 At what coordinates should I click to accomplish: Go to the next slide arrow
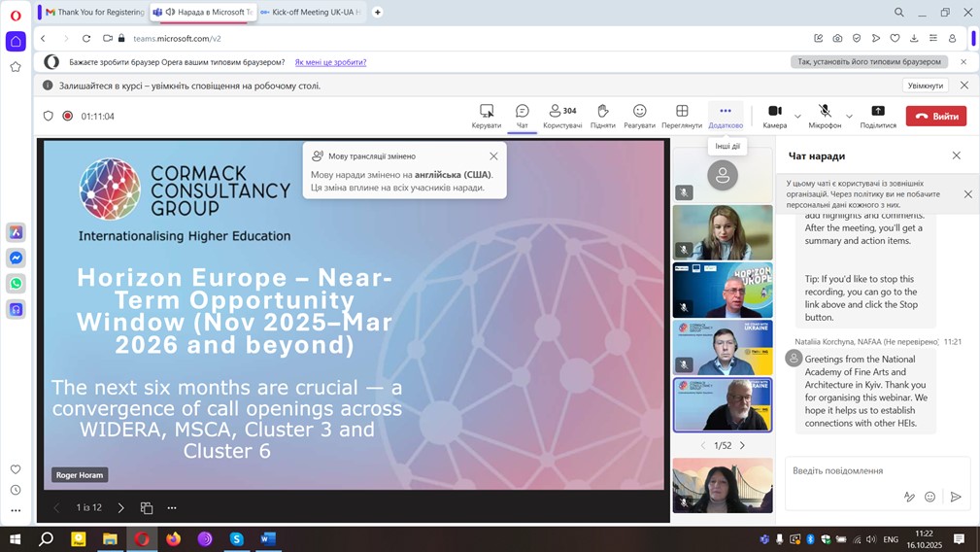120,507
